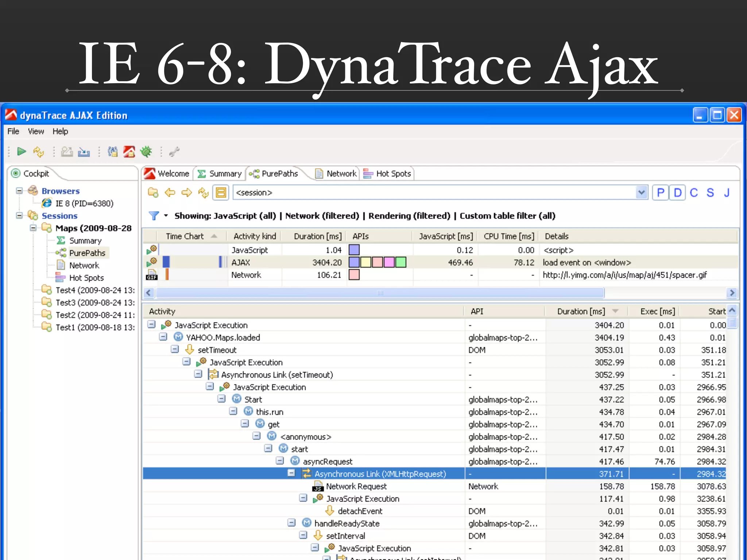The image size is (747, 560).
Task: Click the horizontal scrollbar thumb in top table
Action: click(x=380, y=293)
